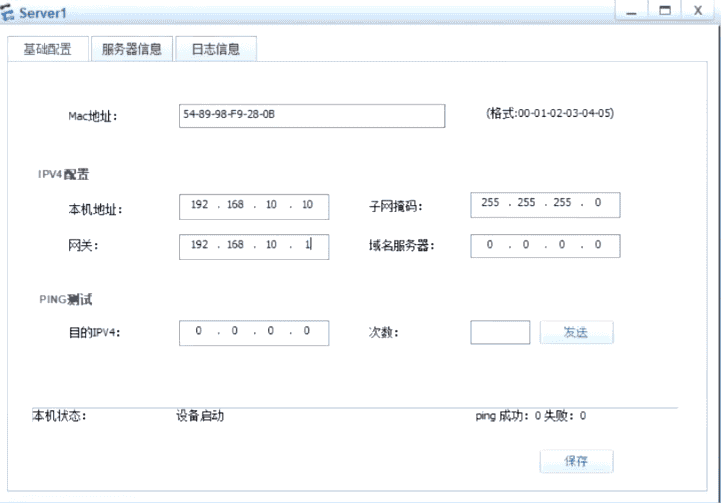Click the Mac地址 input field
This screenshot has height=503, width=721.
click(312, 116)
